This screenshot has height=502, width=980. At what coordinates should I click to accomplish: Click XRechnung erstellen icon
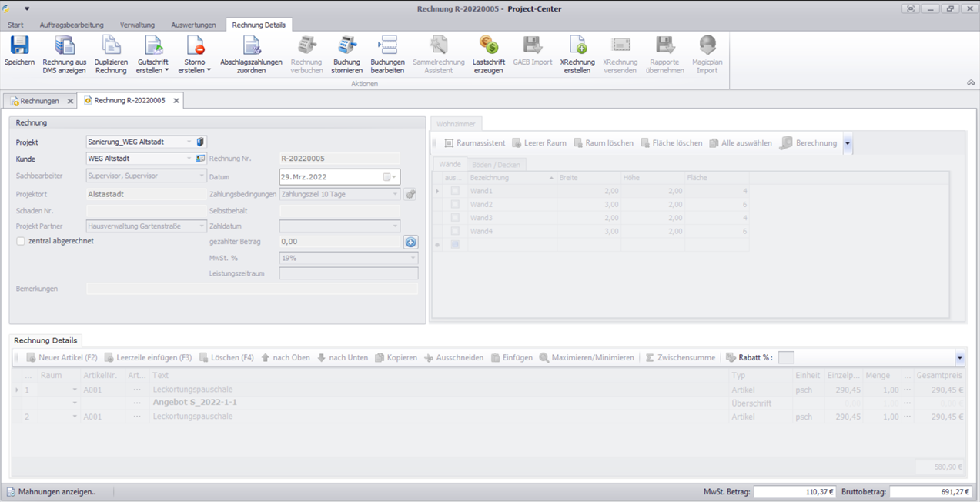tap(577, 46)
